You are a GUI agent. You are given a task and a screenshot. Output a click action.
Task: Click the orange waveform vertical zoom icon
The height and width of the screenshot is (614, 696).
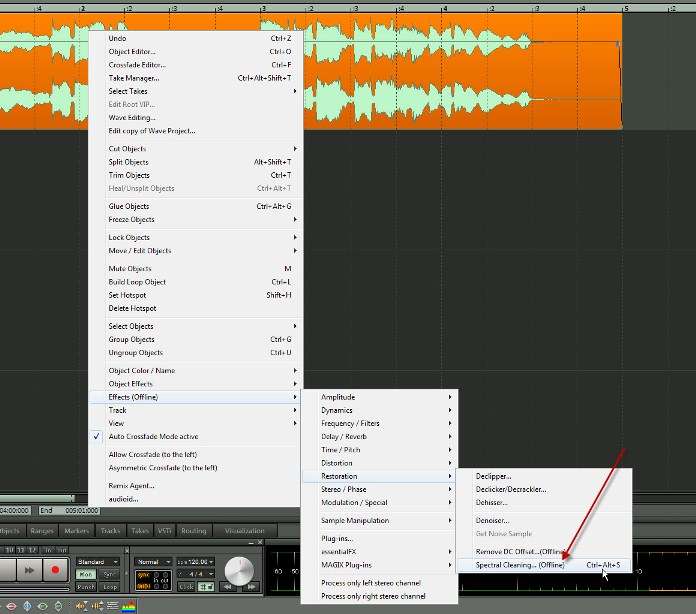(81, 606)
